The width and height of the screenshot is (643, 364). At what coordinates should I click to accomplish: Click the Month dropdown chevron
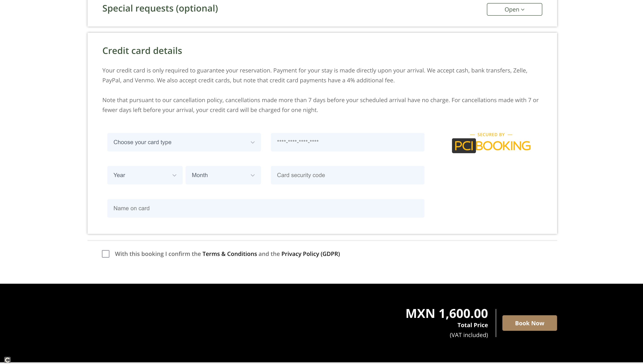253,175
